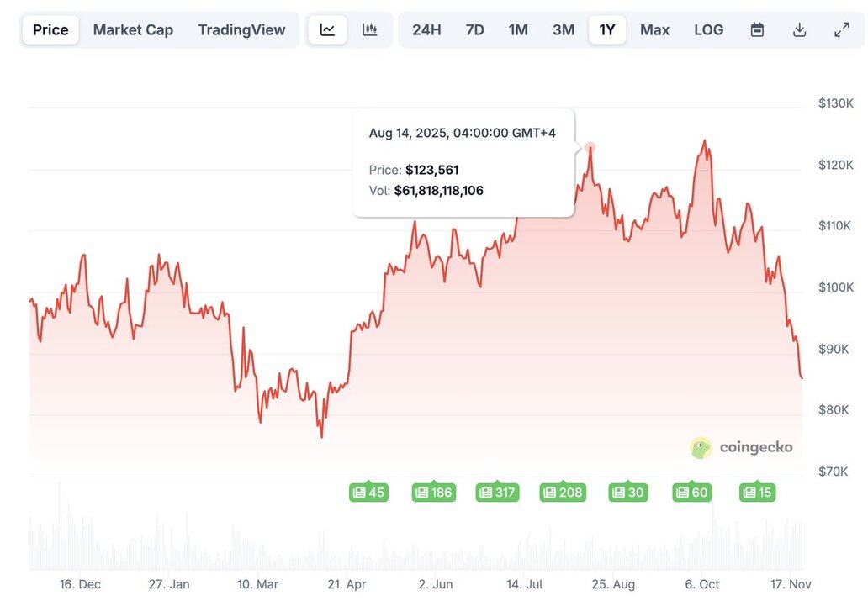Toggle LOG scale on chart

[x=708, y=30]
